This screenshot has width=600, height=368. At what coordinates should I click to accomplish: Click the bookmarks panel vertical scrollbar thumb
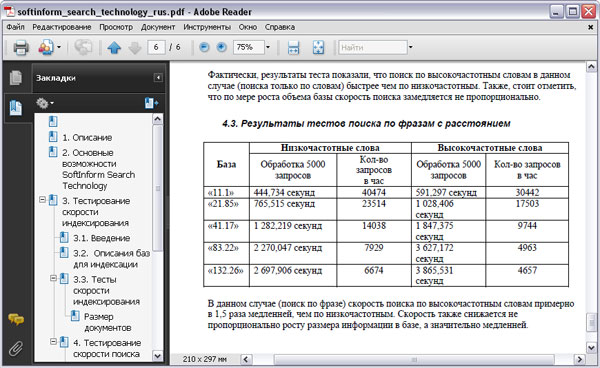157,188
